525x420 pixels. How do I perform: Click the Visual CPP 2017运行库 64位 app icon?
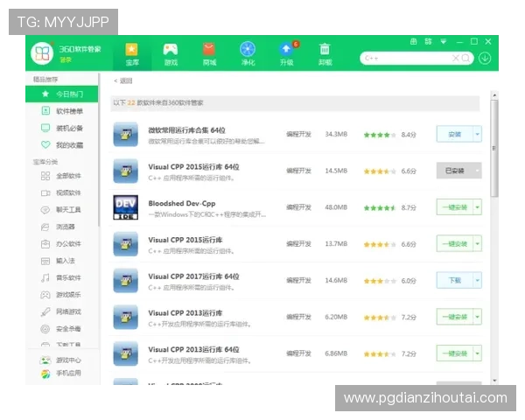pyautogui.click(x=125, y=280)
